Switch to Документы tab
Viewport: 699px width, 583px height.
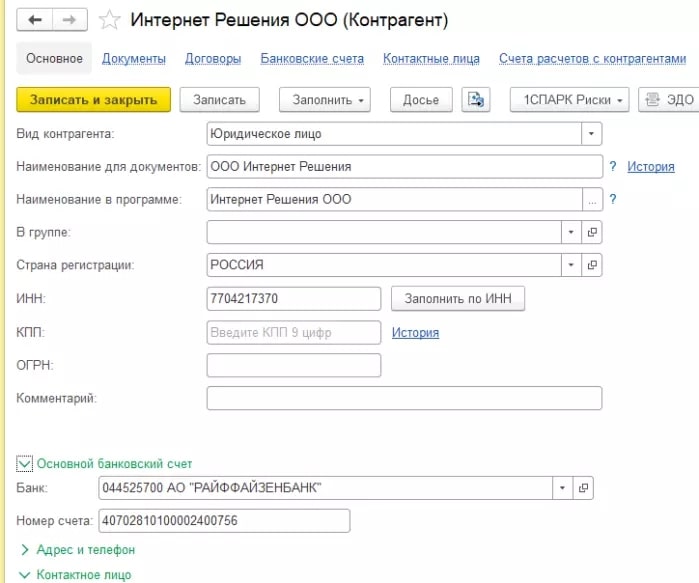[134, 58]
